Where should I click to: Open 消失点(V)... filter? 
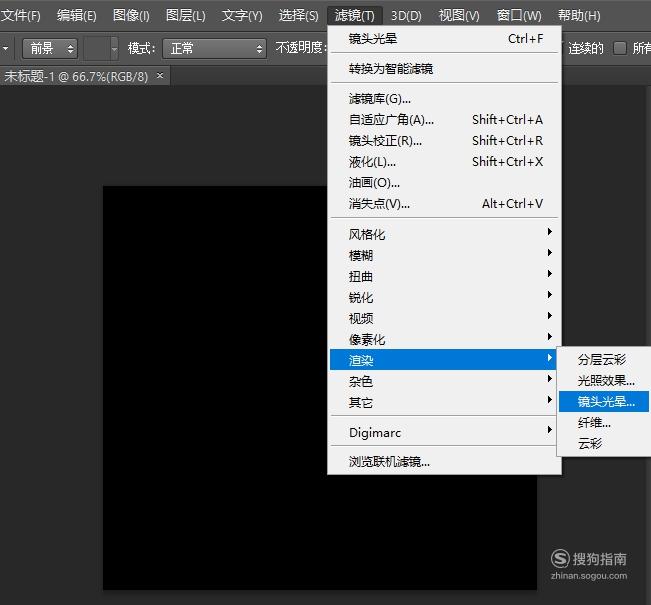click(444, 203)
